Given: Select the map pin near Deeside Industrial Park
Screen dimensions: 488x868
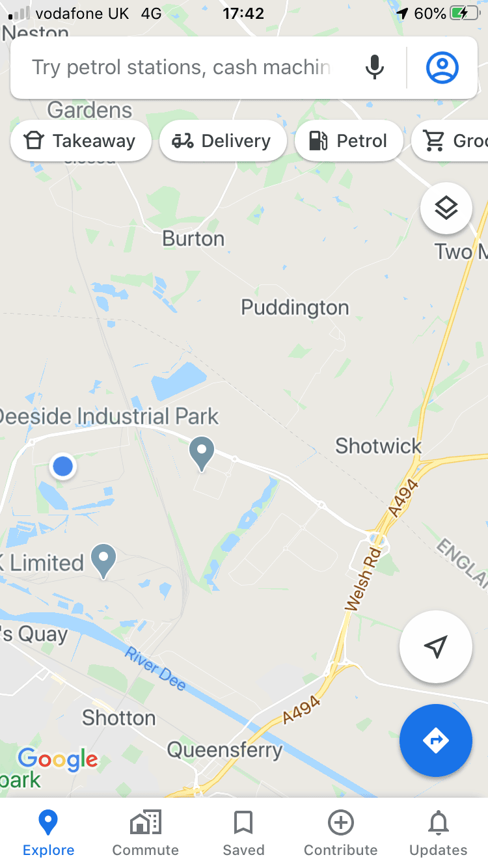Looking at the screenshot, I should coord(202,454).
